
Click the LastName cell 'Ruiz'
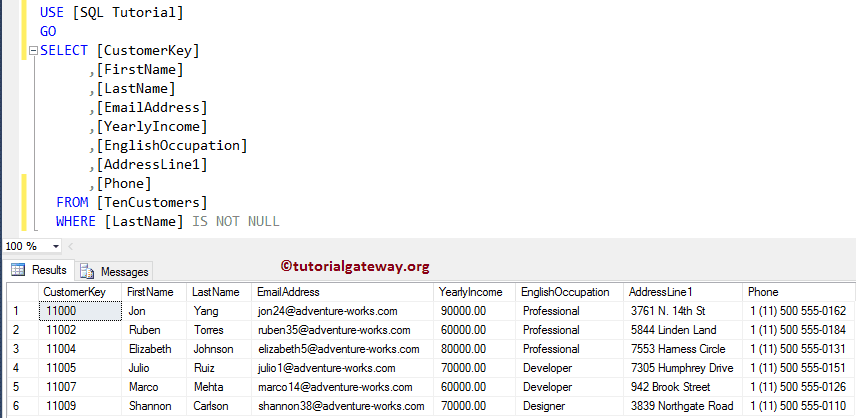[x=219, y=368]
